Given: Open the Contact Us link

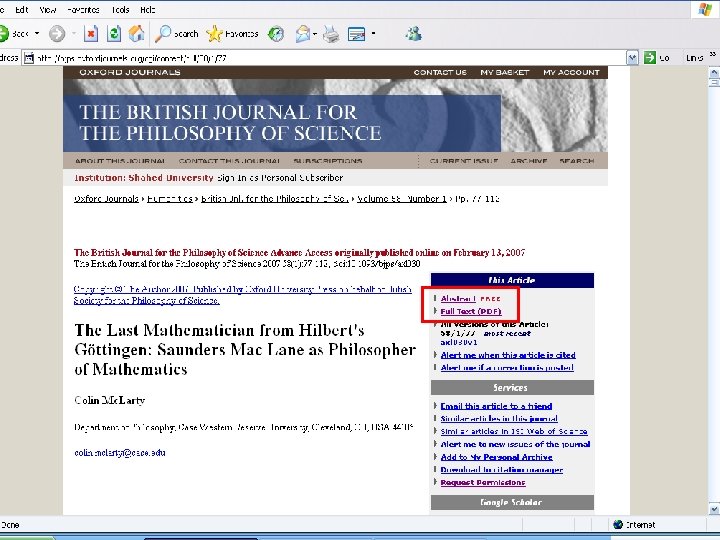Looking at the screenshot, I should click(x=440, y=72).
